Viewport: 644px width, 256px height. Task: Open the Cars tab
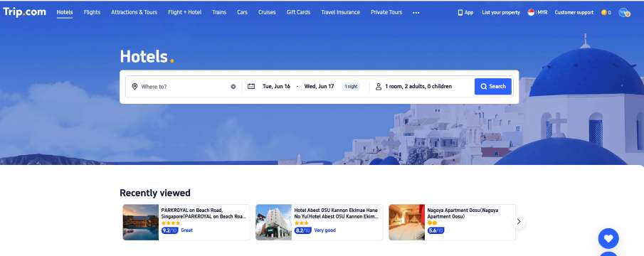click(x=243, y=12)
